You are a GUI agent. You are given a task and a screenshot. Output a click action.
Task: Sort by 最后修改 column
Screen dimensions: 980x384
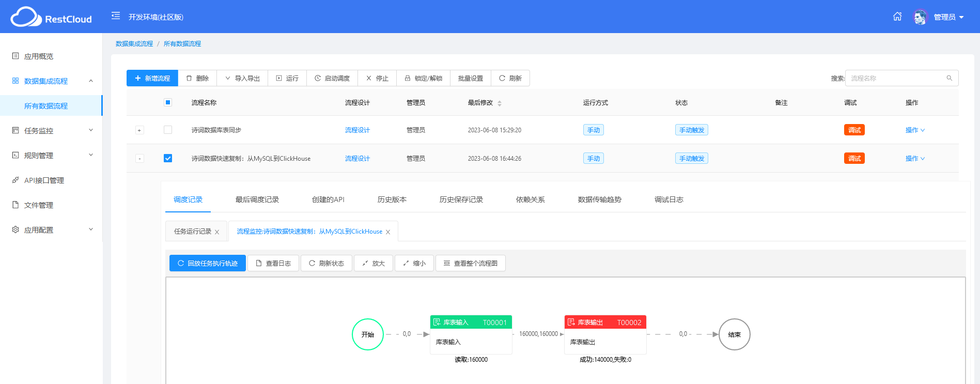tap(485, 103)
